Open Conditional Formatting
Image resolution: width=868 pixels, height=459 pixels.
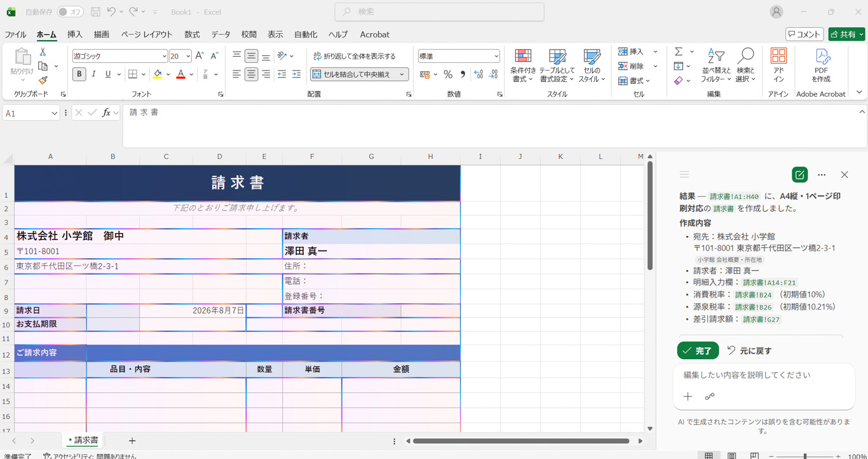[523, 65]
